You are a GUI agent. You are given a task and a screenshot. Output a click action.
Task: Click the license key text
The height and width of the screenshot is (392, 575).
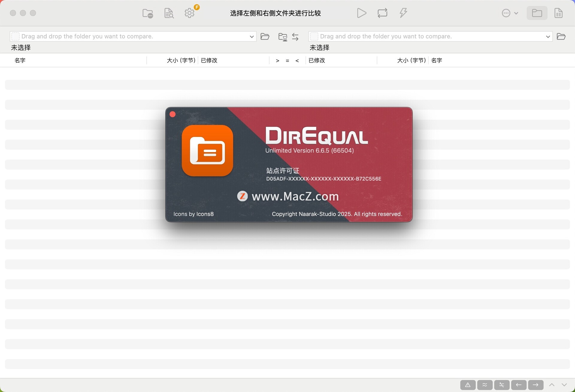324,179
